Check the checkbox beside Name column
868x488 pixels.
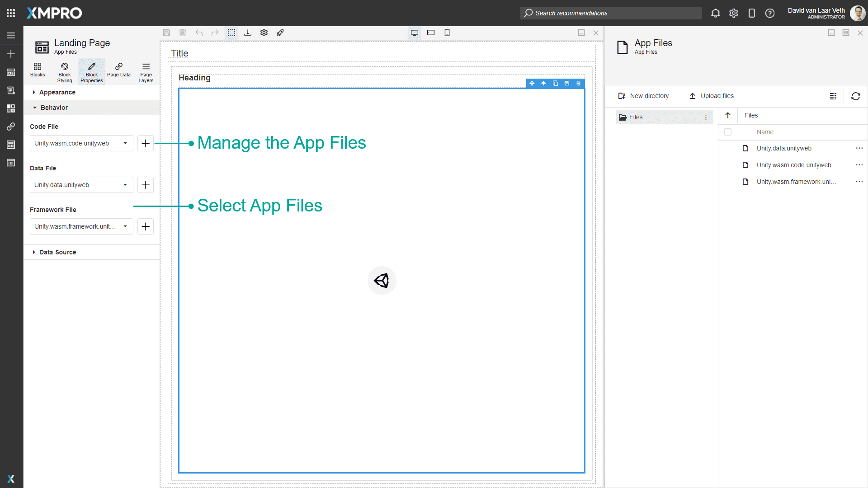coord(728,132)
